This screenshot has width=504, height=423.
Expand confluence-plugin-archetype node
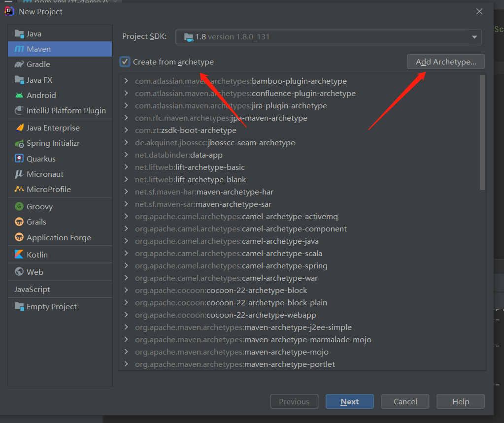(126, 93)
